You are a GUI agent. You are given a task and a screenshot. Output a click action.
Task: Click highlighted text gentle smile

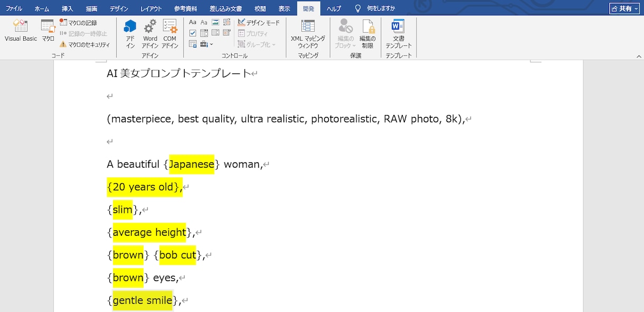pyautogui.click(x=143, y=300)
